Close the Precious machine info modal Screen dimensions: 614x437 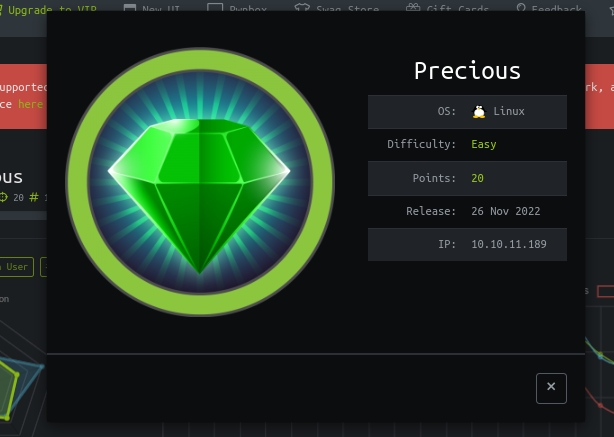[551, 388]
